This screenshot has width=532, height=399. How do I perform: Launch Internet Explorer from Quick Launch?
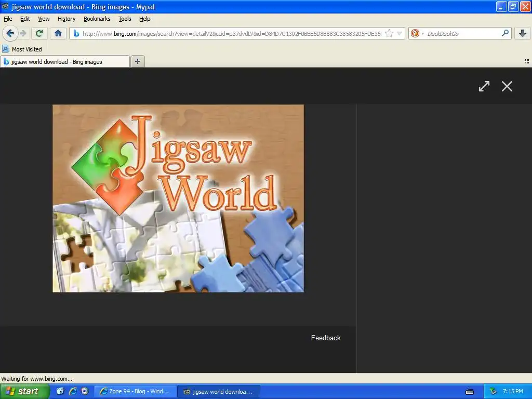73,391
